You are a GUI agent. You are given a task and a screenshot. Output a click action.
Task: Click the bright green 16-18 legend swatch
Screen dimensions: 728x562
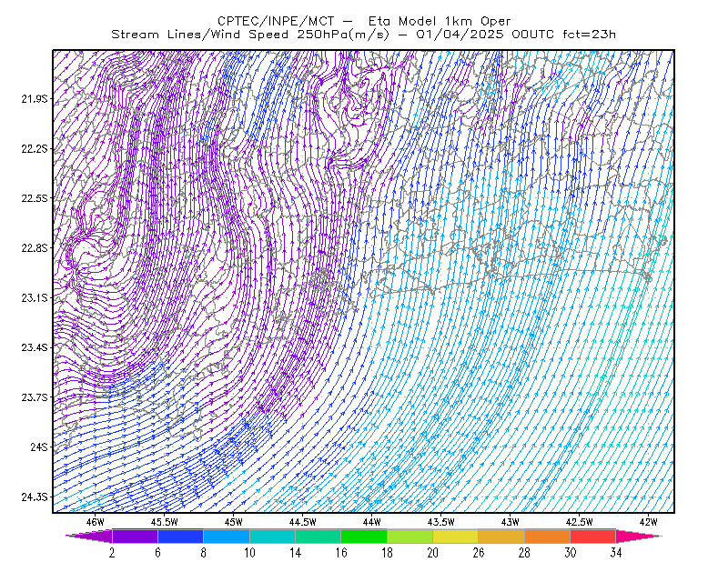pos(364,536)
